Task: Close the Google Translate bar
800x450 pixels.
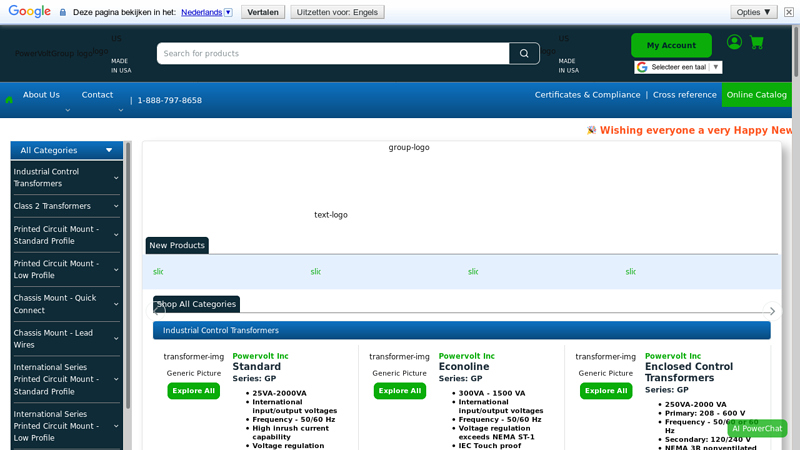Action: (x=788, y=12)
